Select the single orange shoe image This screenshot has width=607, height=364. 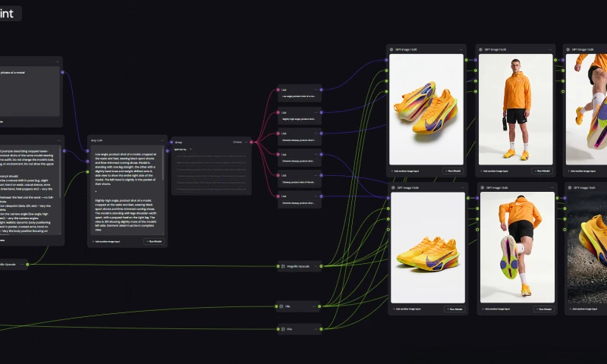pyautogui.click(x=428, y=247)
